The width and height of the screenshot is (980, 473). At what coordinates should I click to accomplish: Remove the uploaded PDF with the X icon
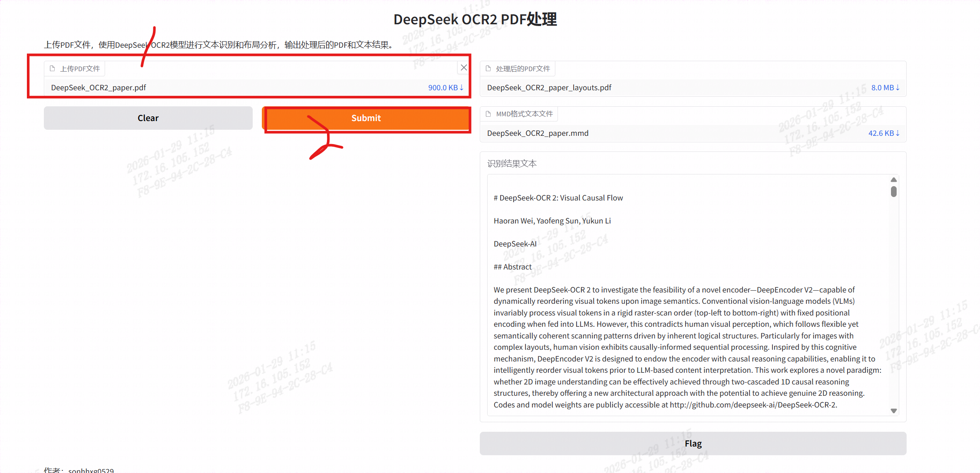point(464,67)
